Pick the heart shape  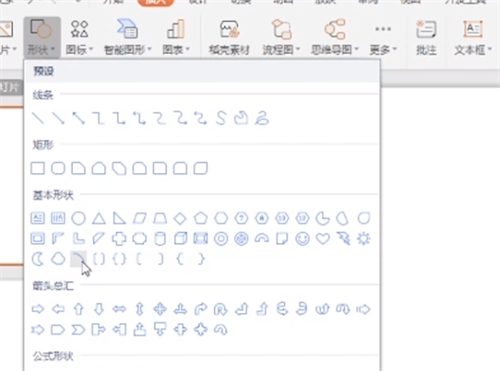pos(323,239)
